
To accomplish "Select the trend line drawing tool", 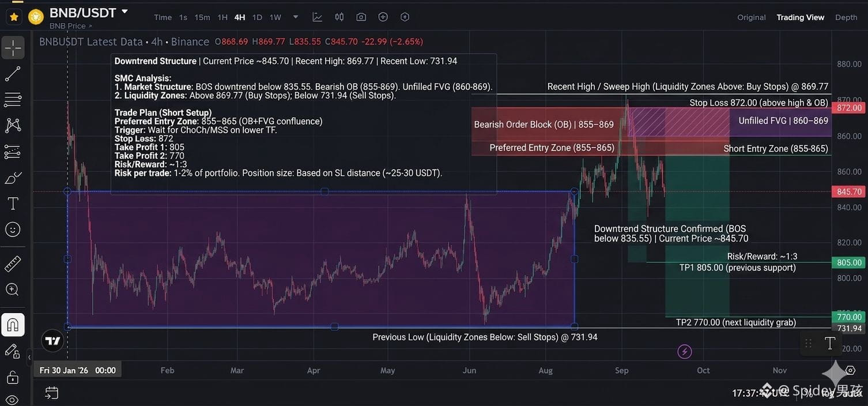I will click(13, 74).
